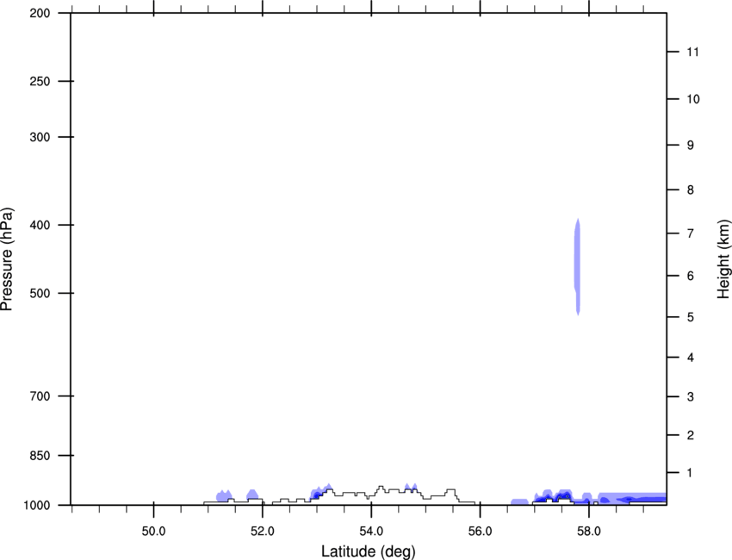Pick the 5 km height label
This screenshot has height=560, width=732.
pyautogui.click(x=691, y=317)
